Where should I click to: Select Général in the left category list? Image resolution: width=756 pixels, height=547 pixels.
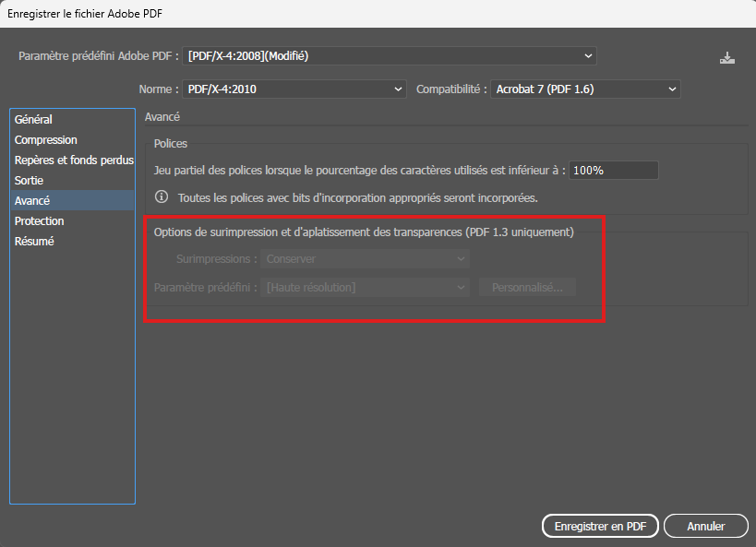pyautogui.click(x=34, y=120)
